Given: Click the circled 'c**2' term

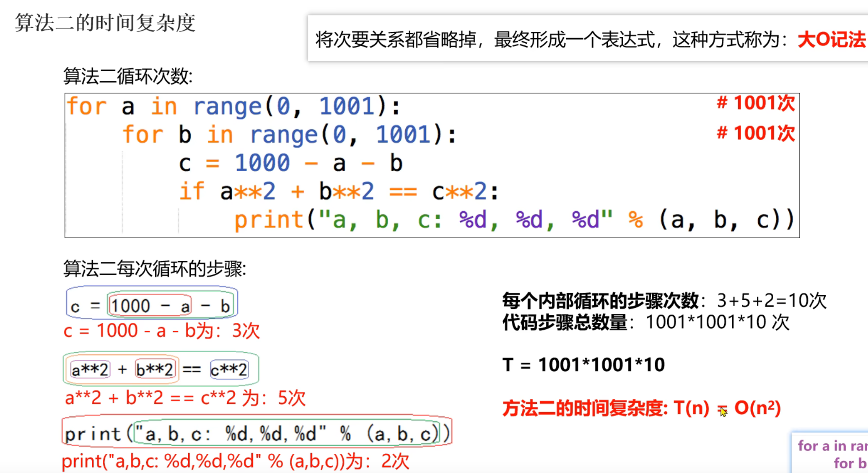Looking at the screenshot, I should (229, 370).
